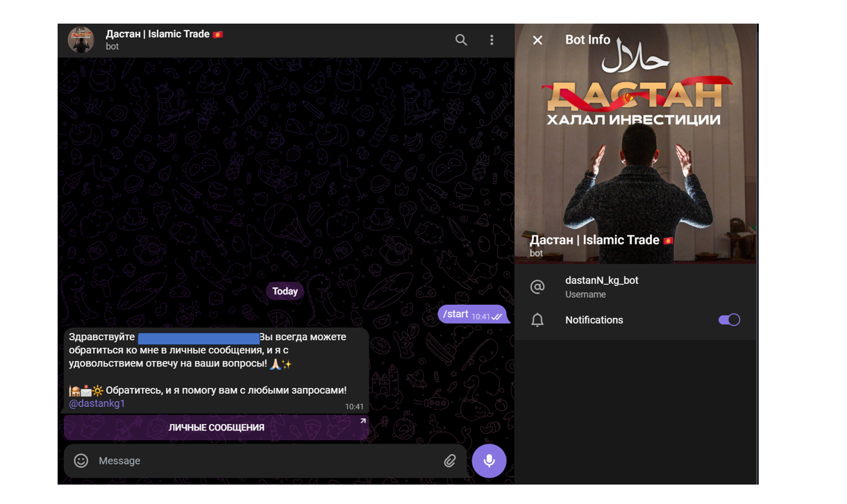This screenshot has width=847, height=504.
Task: Open the @dastankg1 mention link
Action: (97, 403)
